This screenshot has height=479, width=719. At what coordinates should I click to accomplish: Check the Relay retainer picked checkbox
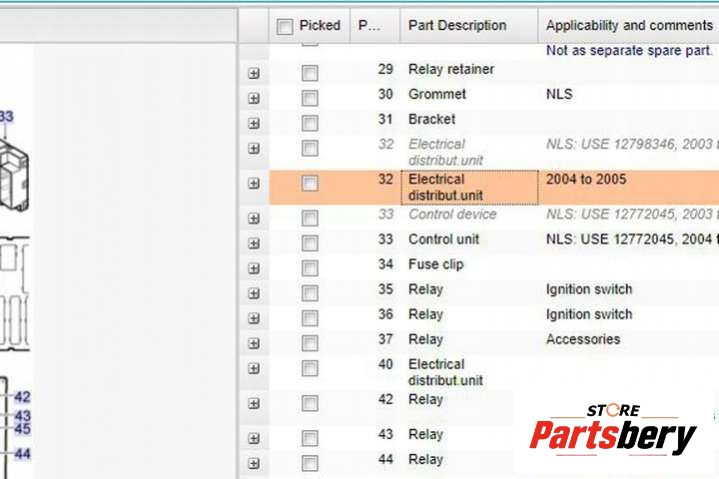[310, 73]
